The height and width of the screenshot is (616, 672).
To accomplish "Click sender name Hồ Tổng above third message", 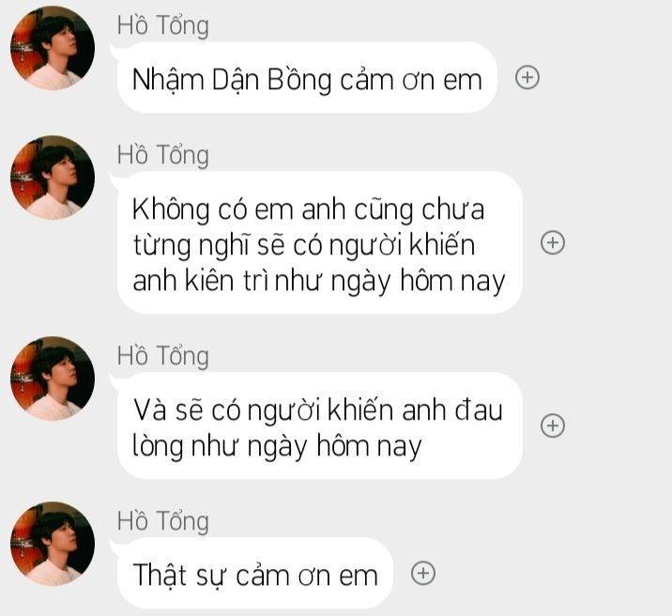I will click(163, 356).
